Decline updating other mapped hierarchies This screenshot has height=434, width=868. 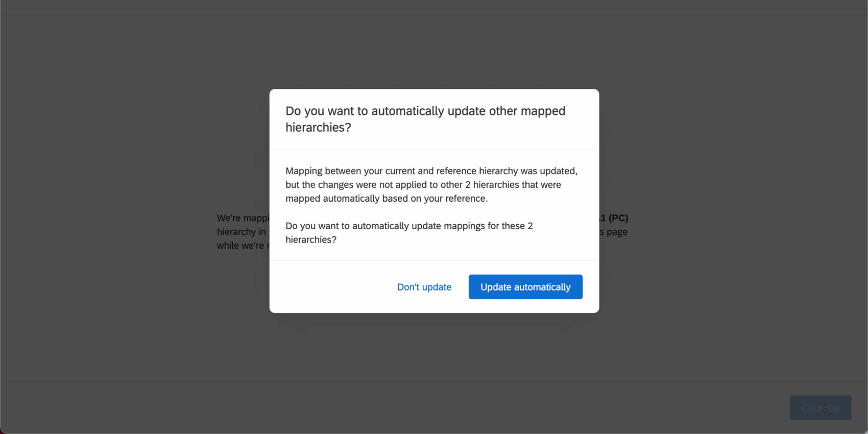(424, 287)
